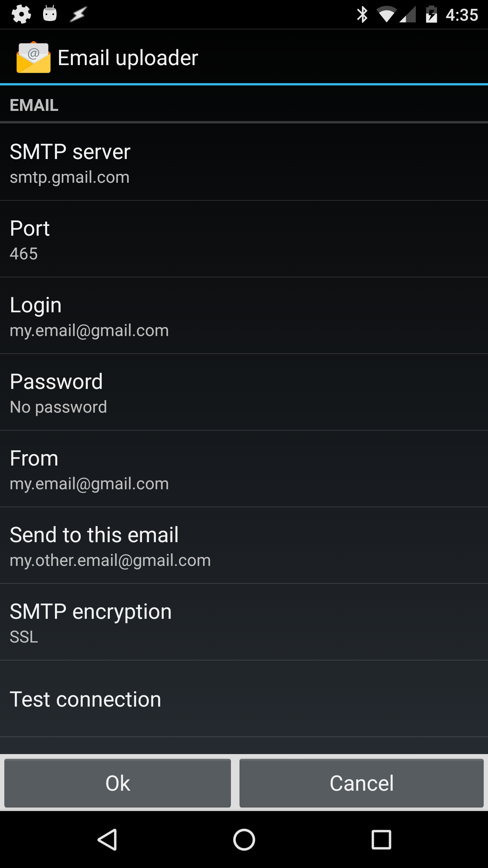Tap the lightning bolt notification icon
This screenshot has height=868, width=488.
pyautogui.click(x=78, y=14)
